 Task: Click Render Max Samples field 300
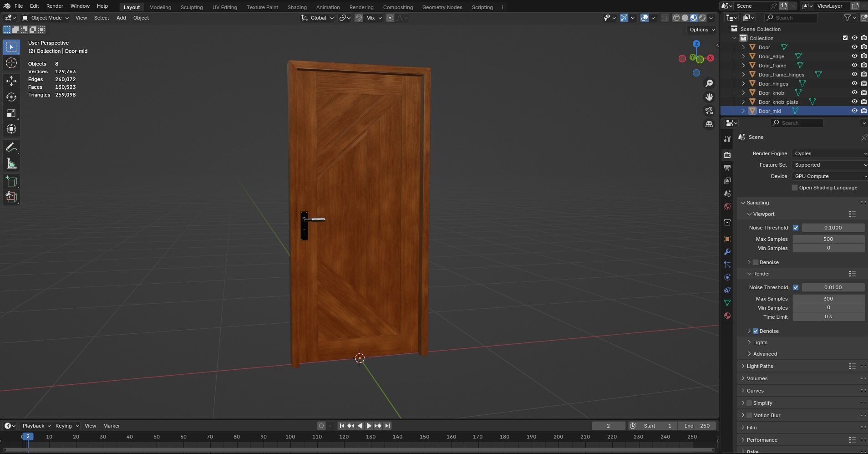coord(828,299)
